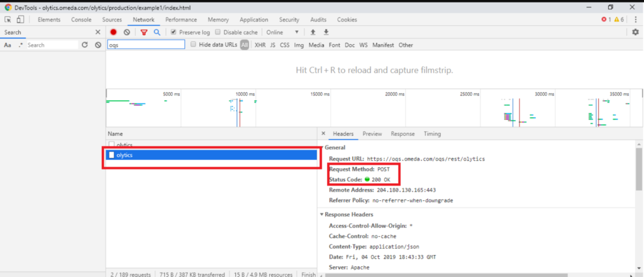Open the Preview tab of the request
Screen dimensions: 644x277
click(x=372, y=134)
